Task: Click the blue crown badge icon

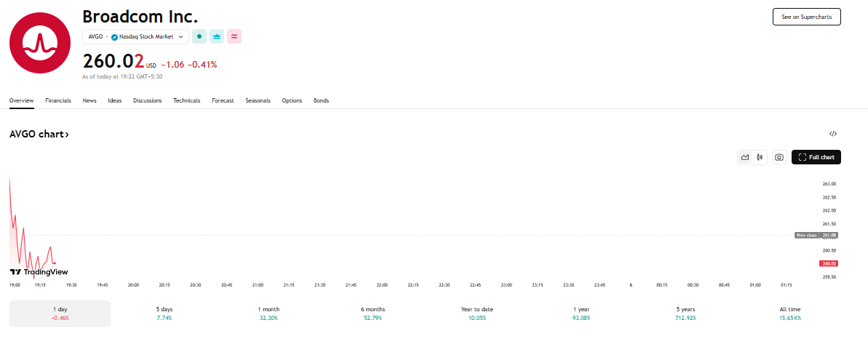Action: click(217, 36)
